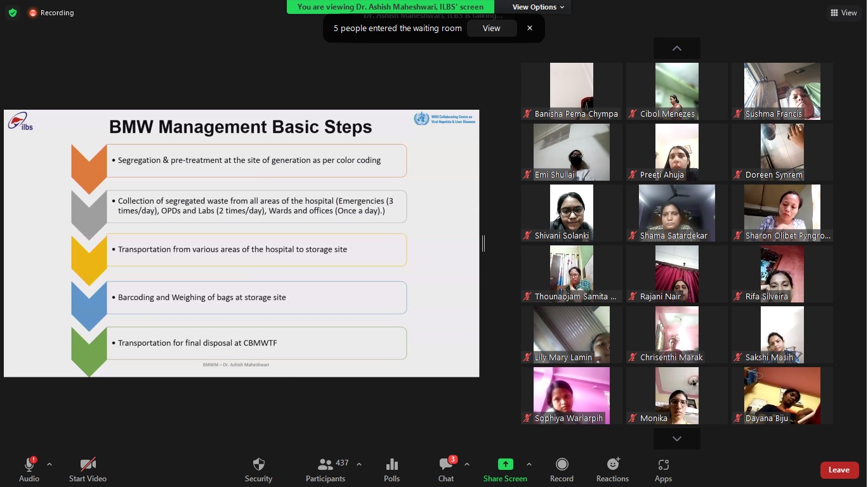Expand chat options caret
Screen dimensions: 868x487
click(467, 464)
